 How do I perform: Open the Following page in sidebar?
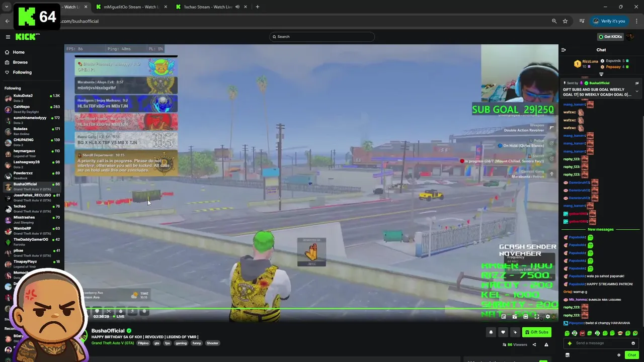click(x=18, y=72)
